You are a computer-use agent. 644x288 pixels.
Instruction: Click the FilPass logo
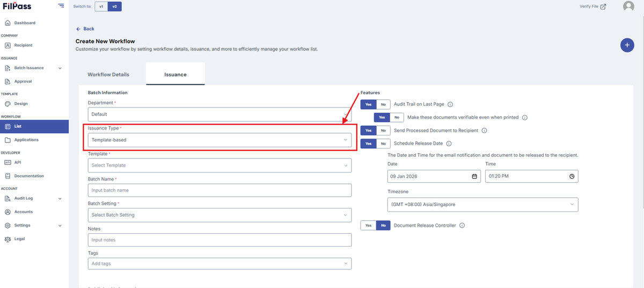pyautogui.click(x=17, y=6)
